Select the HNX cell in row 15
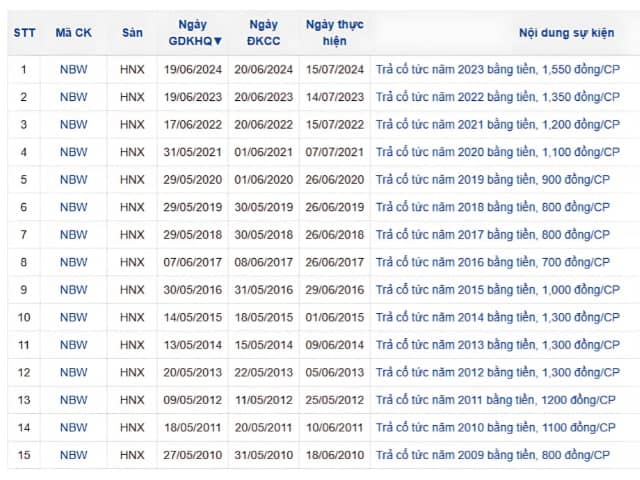This screenshot has width=640, height=480. [132, 455]
